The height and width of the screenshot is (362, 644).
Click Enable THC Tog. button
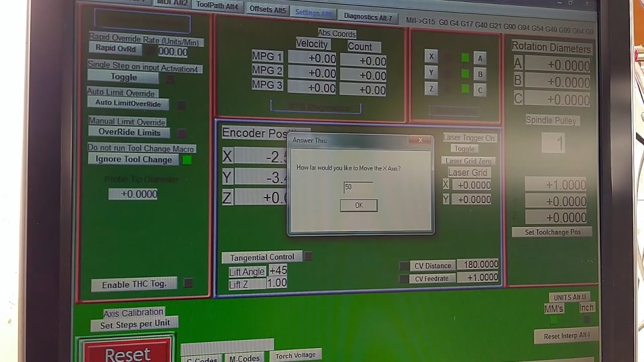pos(134,284)
